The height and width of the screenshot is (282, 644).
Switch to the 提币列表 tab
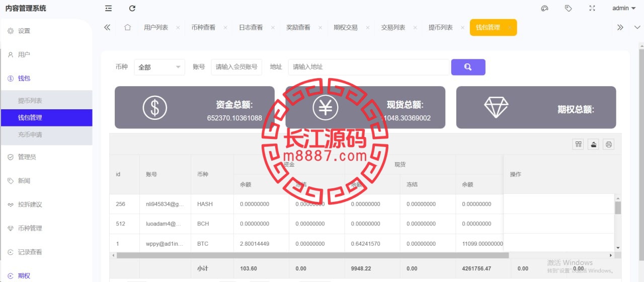click(x=441, y=28)
